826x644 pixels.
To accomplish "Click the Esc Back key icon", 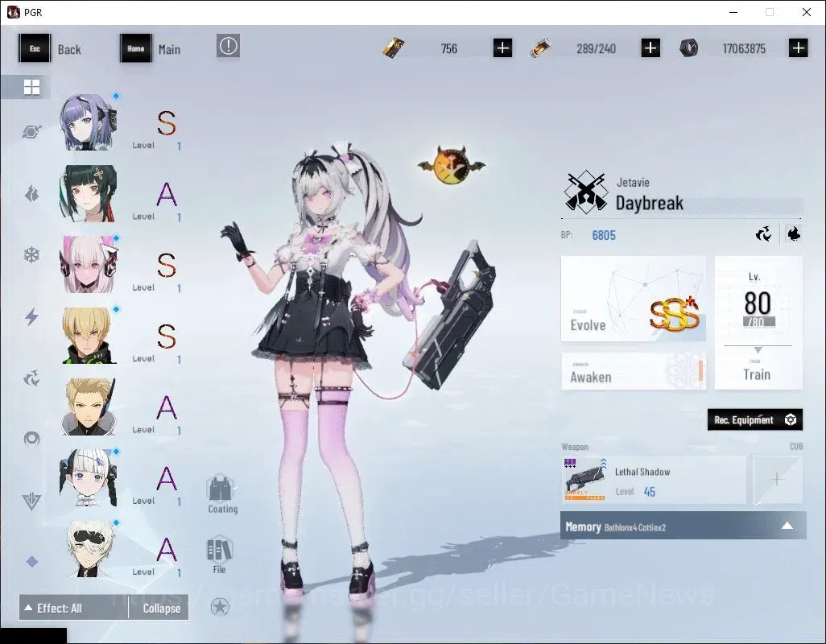I will 35,48.
